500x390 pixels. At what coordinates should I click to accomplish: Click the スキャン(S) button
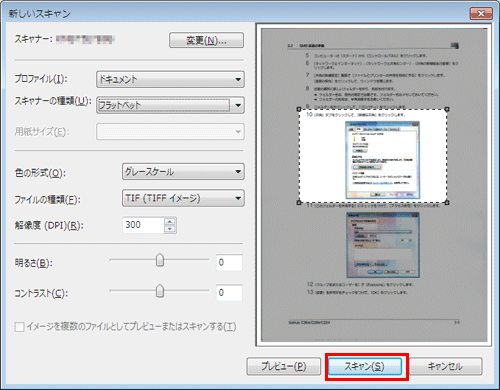point(365,367)
